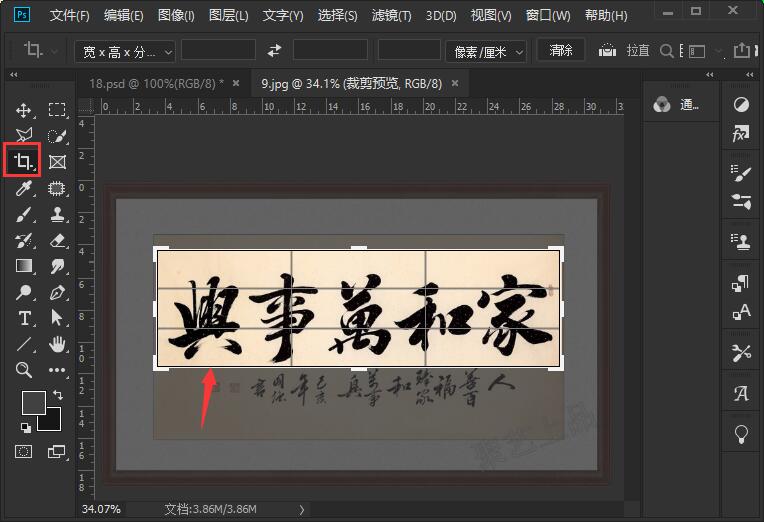The height and width of the screenshot is (522, 764).
Task: Open the Help (帮助) menu
Action: pos(606,16)
